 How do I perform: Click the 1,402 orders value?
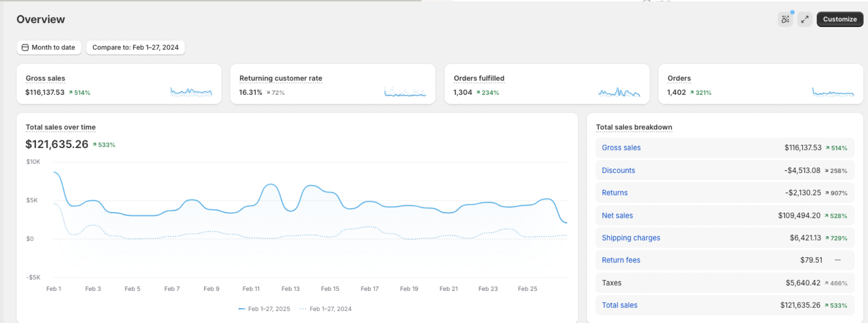tap(676, 93)
